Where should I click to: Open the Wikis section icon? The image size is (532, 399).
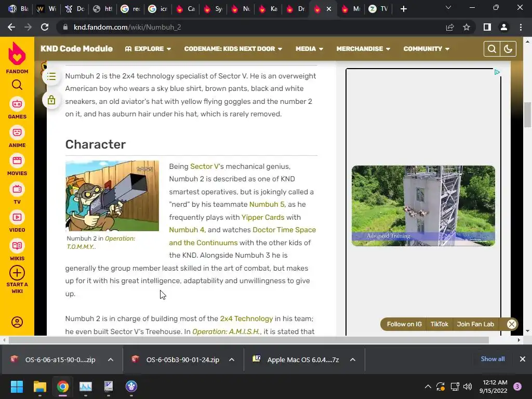pos(17,246)
